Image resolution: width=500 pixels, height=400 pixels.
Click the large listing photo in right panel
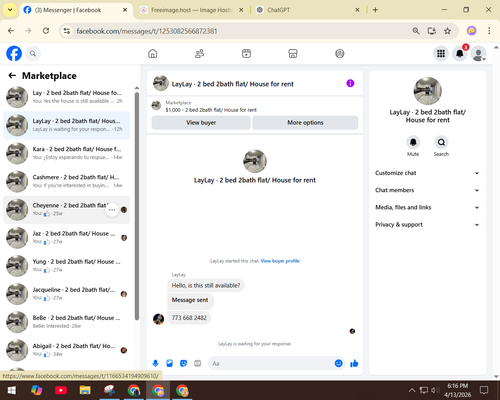click(x=427, y=91)
